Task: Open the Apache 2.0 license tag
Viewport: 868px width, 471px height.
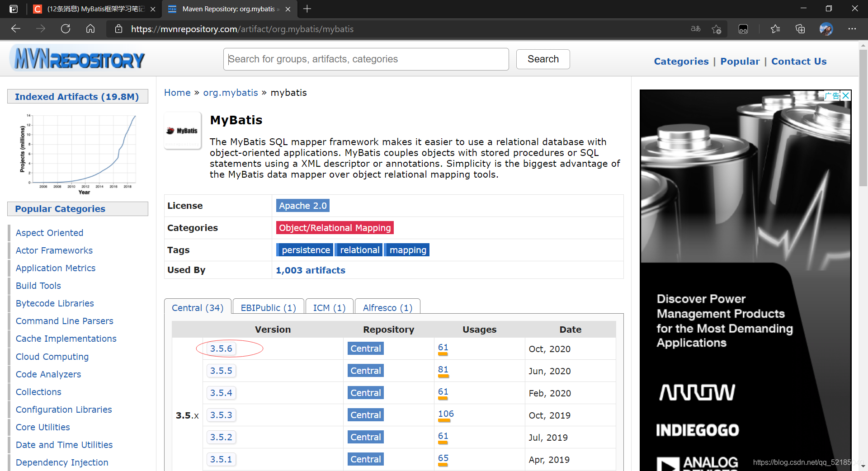Action: [303, 206]
